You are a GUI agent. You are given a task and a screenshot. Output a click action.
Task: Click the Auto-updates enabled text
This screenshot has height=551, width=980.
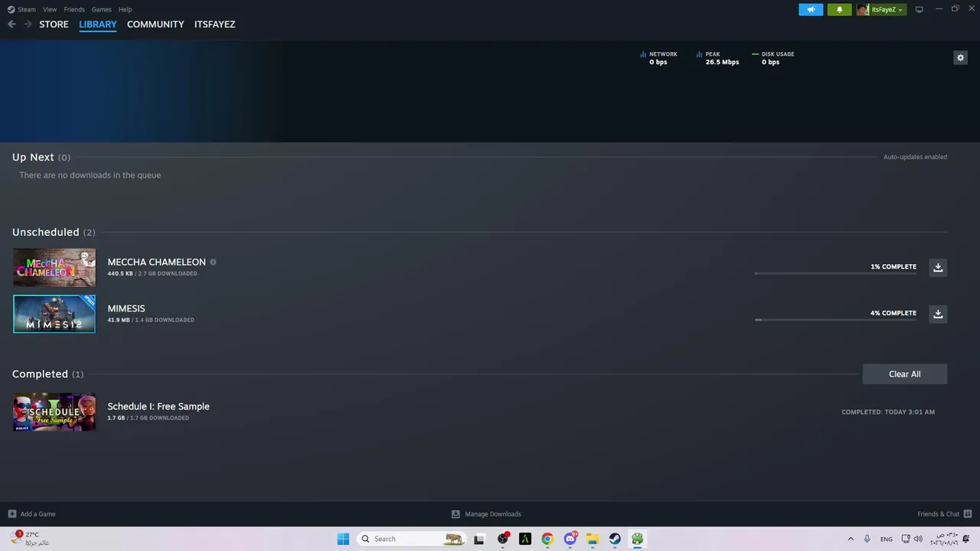coord(915,157)
